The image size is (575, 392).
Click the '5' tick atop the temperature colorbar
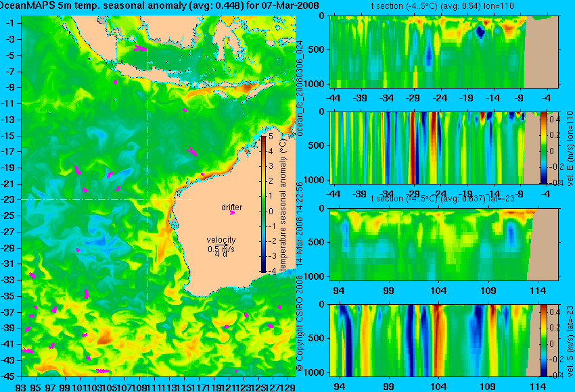(271, 137)
